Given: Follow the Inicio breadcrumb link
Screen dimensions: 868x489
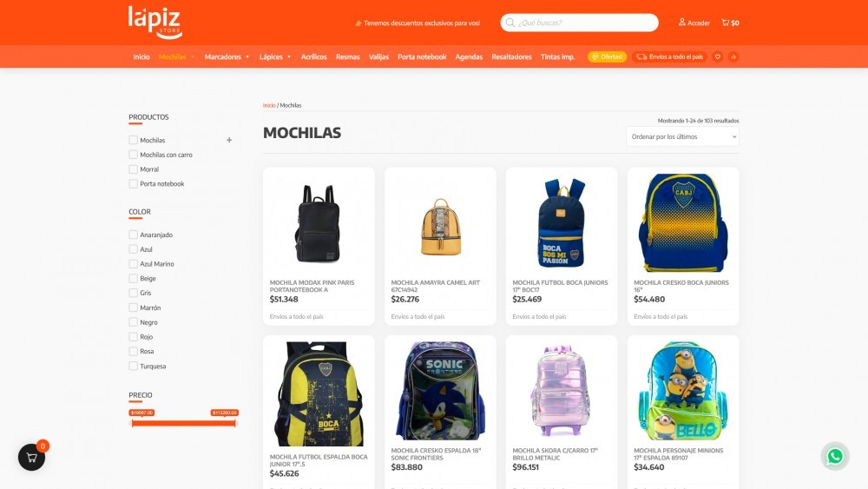Looking at the screenshot, I should pyautogui.click(x=269, y=105).
